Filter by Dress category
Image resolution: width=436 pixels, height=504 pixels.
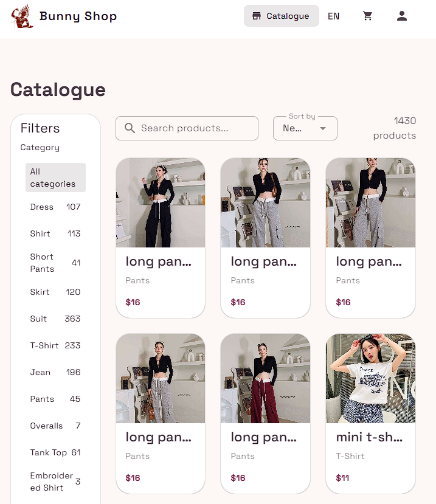(x=55, y=207)
